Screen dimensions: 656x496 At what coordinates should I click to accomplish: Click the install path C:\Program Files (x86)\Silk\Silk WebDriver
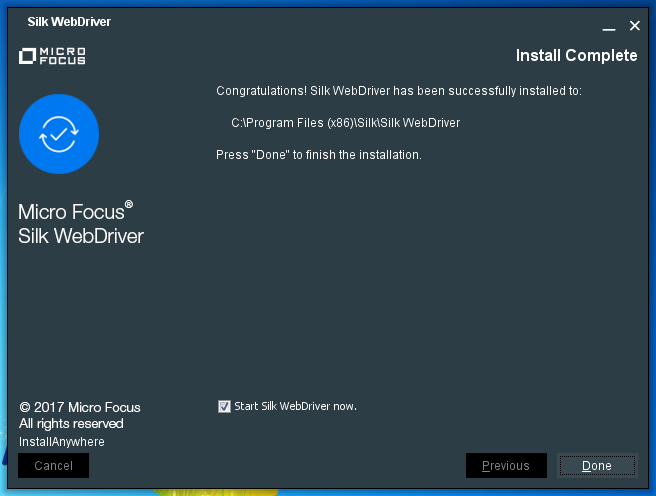pyautogui.click(x=346, y=123)
